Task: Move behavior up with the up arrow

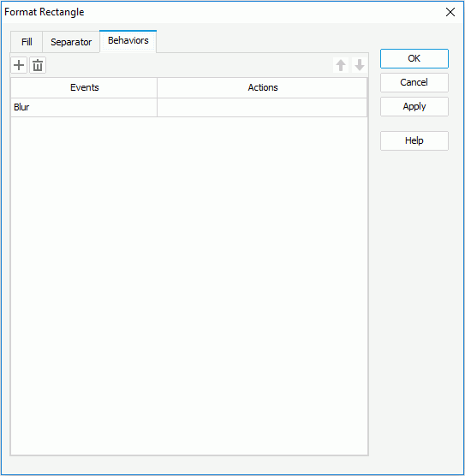Action: coord(341,65)
